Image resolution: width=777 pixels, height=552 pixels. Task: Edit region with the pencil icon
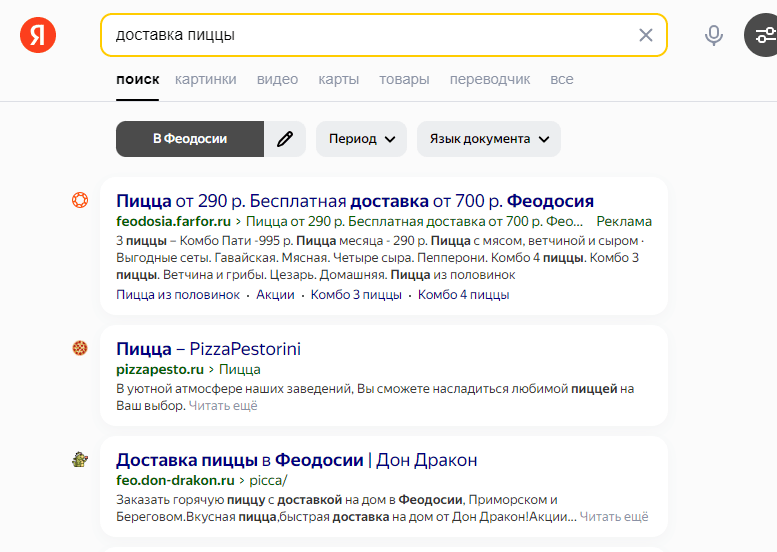coord(285,139)
